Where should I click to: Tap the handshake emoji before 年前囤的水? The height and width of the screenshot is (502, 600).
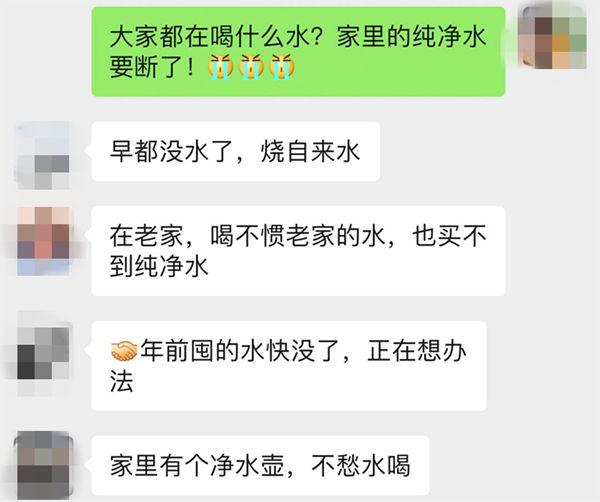(124, 351)
